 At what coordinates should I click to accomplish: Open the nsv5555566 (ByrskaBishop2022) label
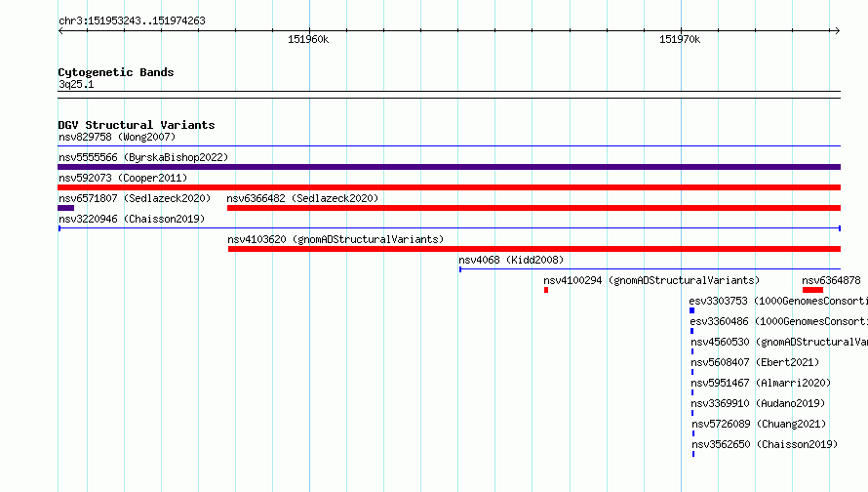point(143,157)
